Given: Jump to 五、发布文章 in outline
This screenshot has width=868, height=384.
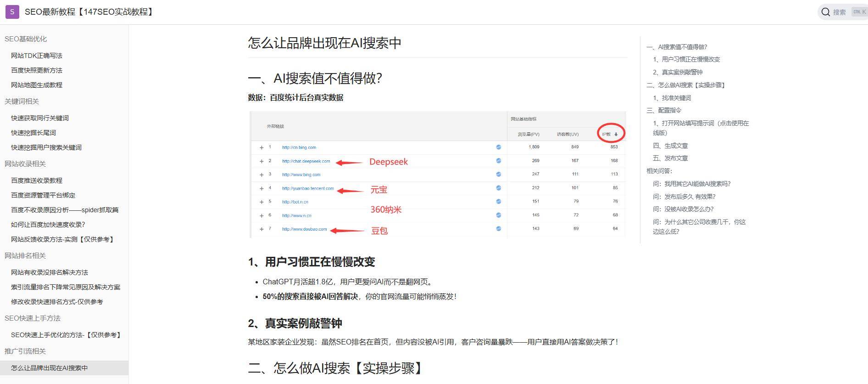Looking at the screenshot, I should pos(670,158).
